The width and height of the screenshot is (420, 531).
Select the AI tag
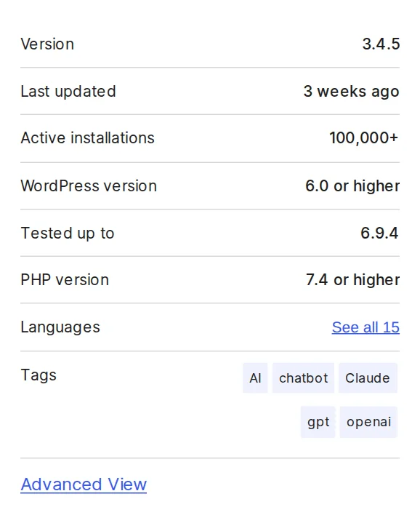[x=255, y=378]
